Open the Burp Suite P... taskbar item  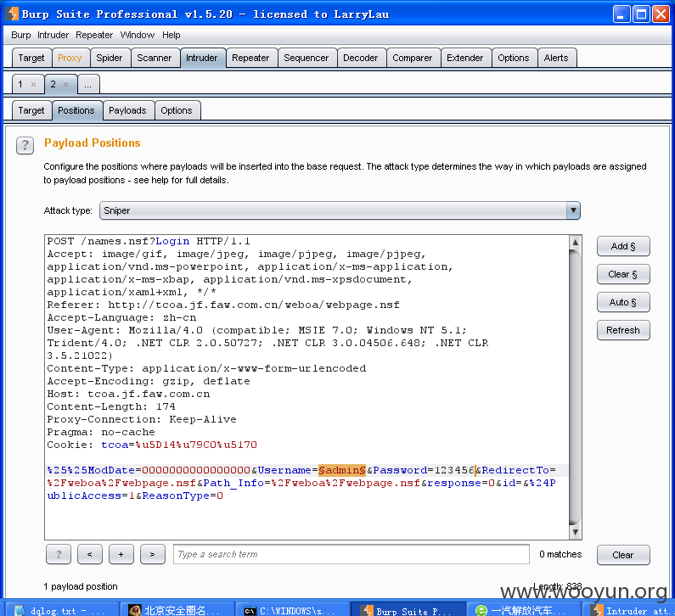408,608
